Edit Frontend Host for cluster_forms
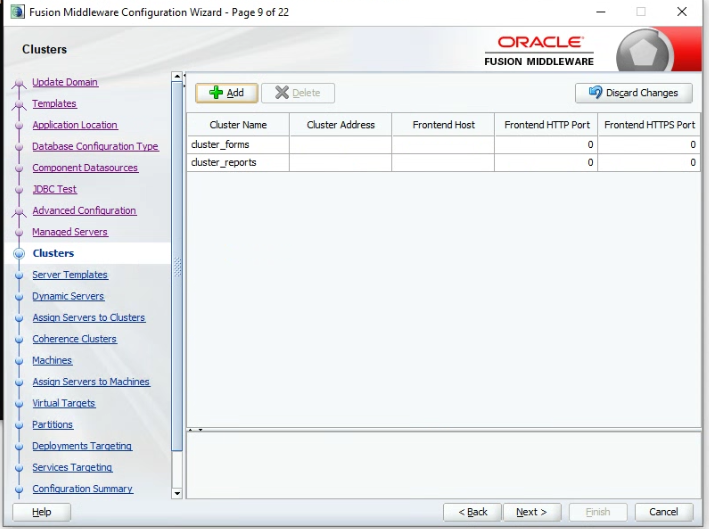 [x=443, y=145]
